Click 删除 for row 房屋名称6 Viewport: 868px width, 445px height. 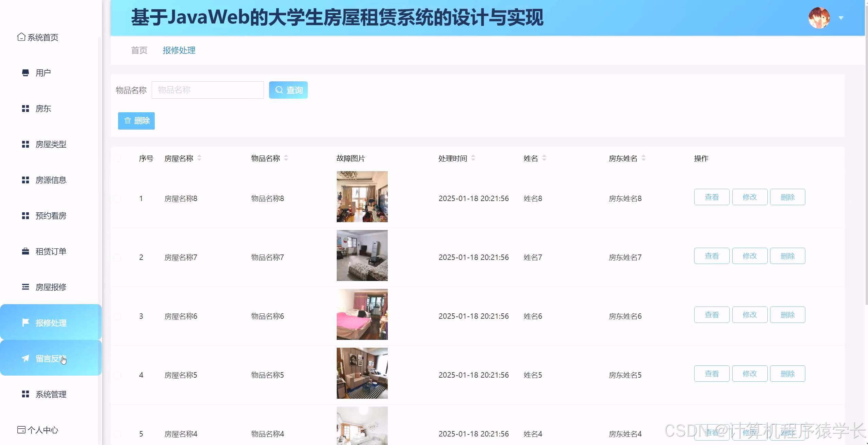(787, 315)
